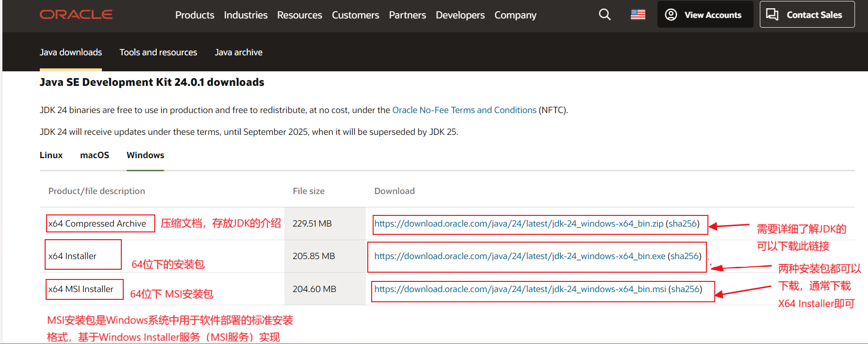Open the search magnifier icon

[605, 15]
